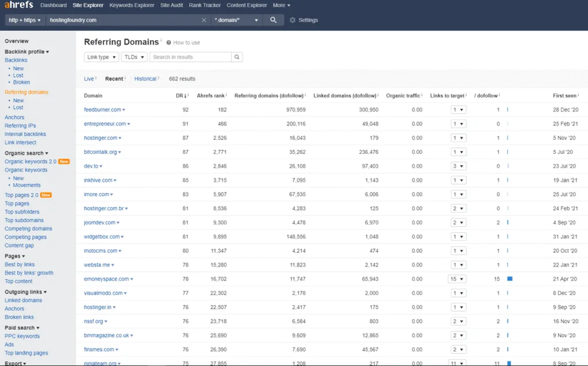Switch to the Live tab
The height and width of the screenshot is (366, 588).
click(89, 79)
